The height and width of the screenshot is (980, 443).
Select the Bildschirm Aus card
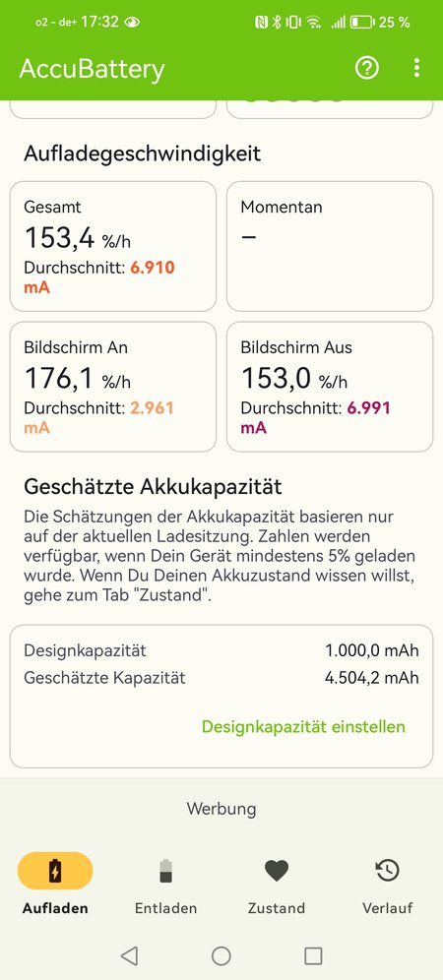pyautogui.click(x=330, y=387)
